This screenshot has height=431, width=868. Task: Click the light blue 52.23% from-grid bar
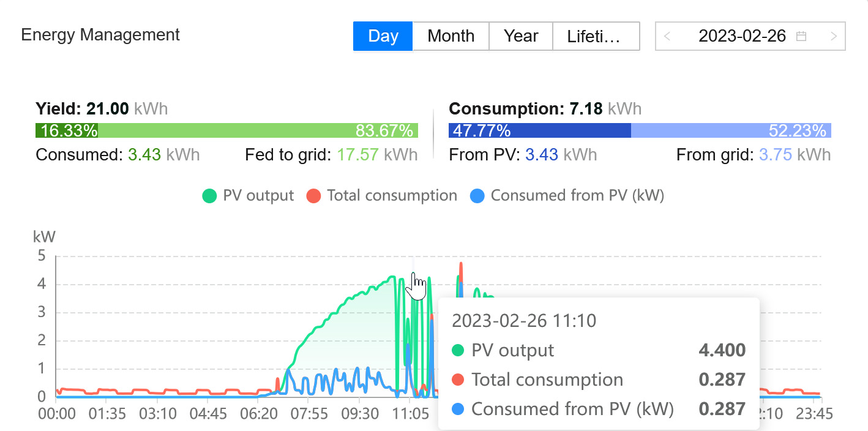point(731,130)
